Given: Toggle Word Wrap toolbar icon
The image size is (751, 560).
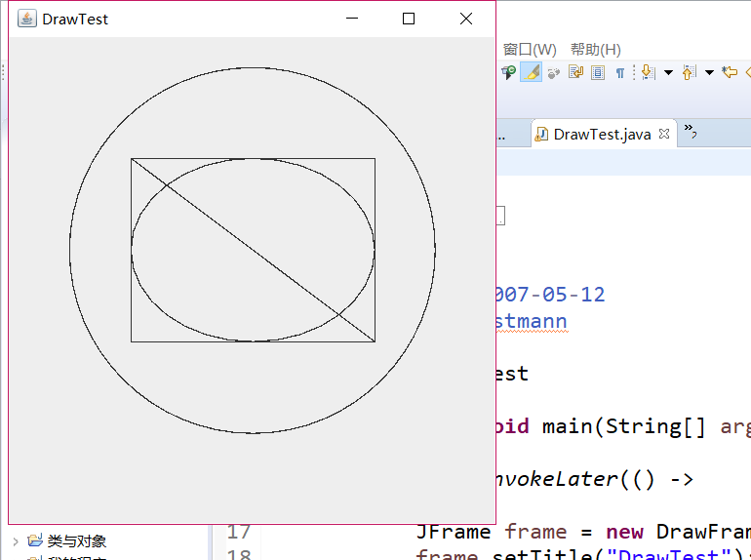Looking at the screenshot, I should point(575,72).
